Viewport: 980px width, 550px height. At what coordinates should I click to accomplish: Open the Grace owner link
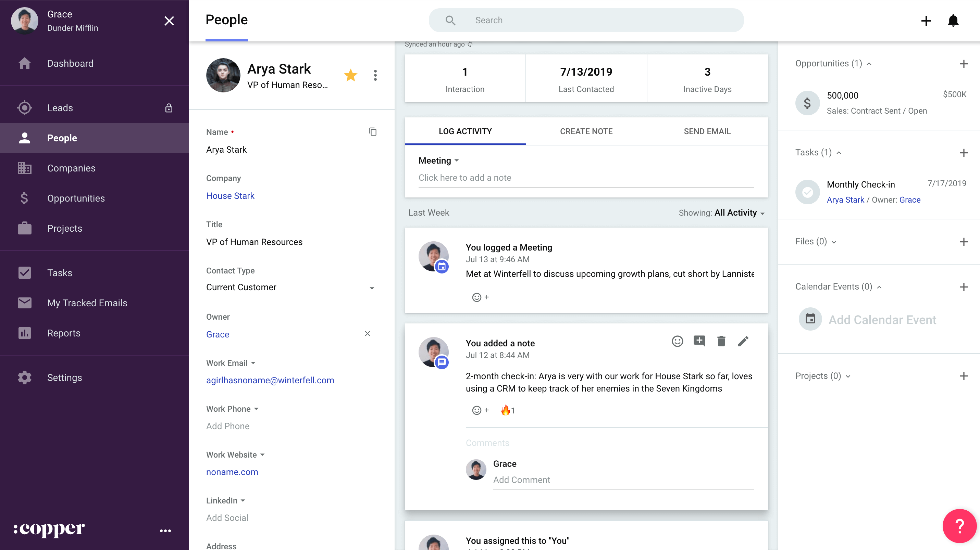218,334
